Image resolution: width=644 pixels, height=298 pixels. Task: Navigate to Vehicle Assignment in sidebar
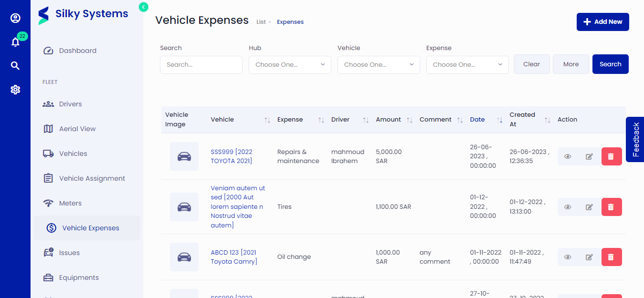coord(91,178)
